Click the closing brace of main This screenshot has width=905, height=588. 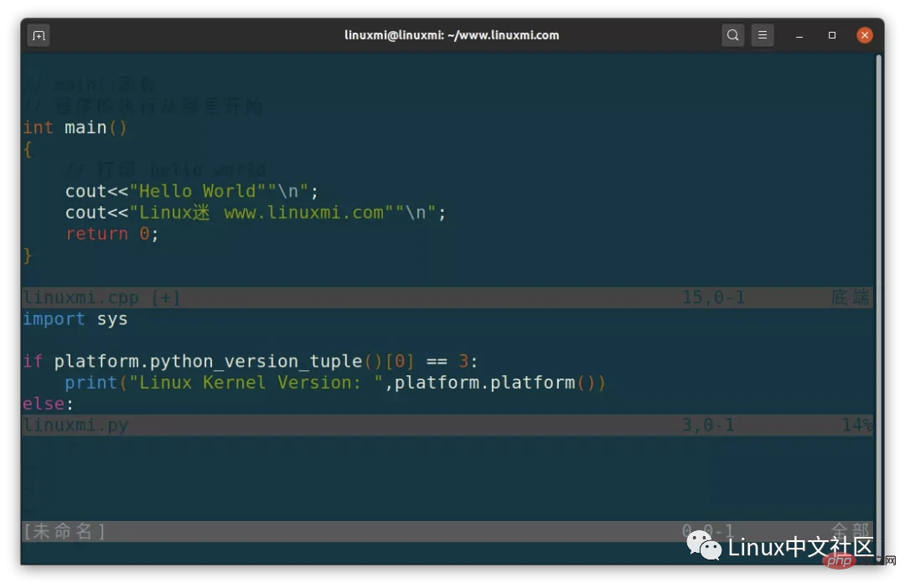[x=28, y=255]
